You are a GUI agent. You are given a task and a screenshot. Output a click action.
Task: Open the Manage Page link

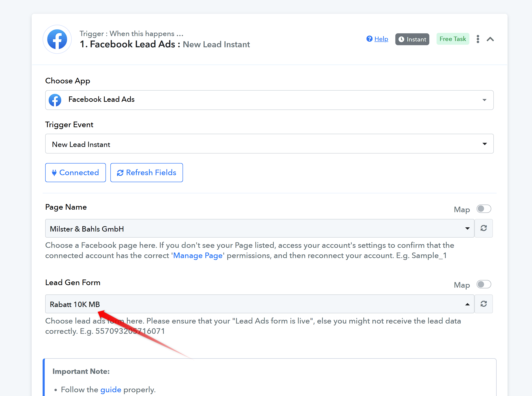[198, 256]
